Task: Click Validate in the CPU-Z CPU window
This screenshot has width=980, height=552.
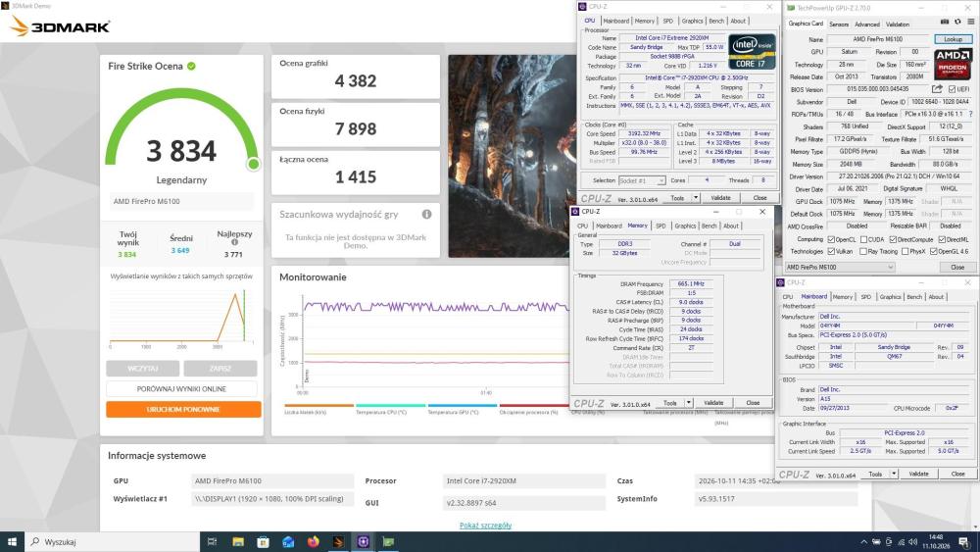Action: coord(720,197)
